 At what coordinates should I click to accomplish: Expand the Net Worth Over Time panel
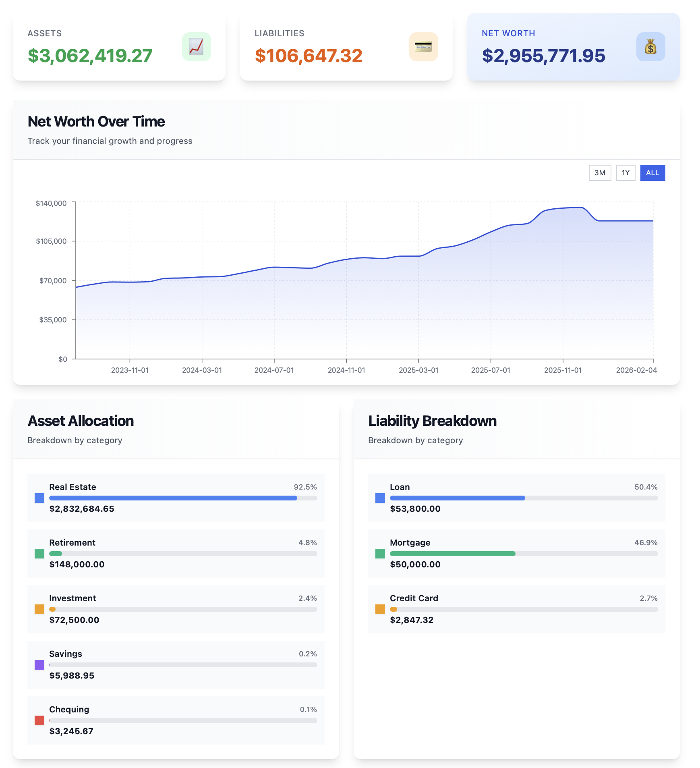pyautogui.click(x=96, y=121)
